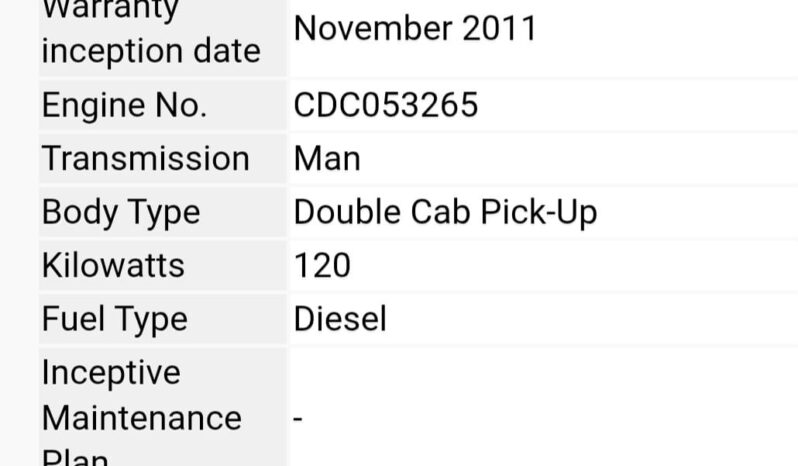Screen dimensions: 798x466
Task: Select the Man transmission value
Action: (x=327, y=159)
